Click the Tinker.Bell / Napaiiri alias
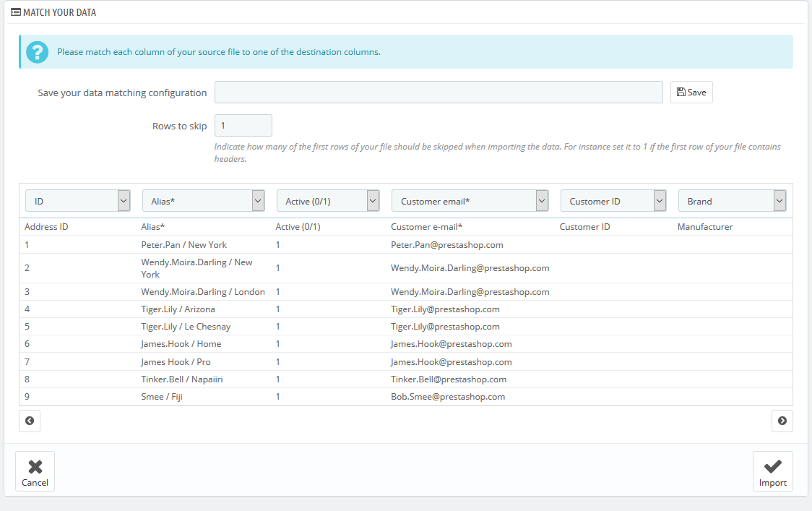Image resolution: width=812 pixels, height=511 pixels. [182, 379]
